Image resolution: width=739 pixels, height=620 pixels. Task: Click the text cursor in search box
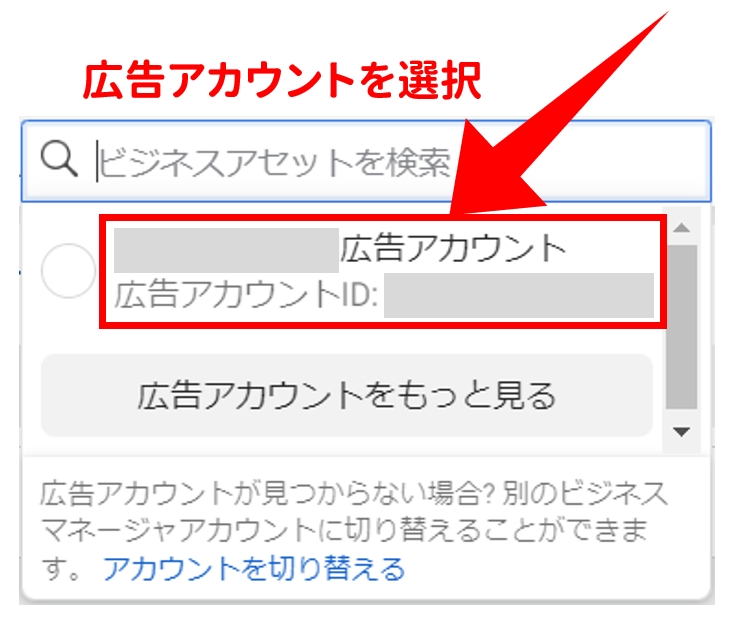[97, 161]
